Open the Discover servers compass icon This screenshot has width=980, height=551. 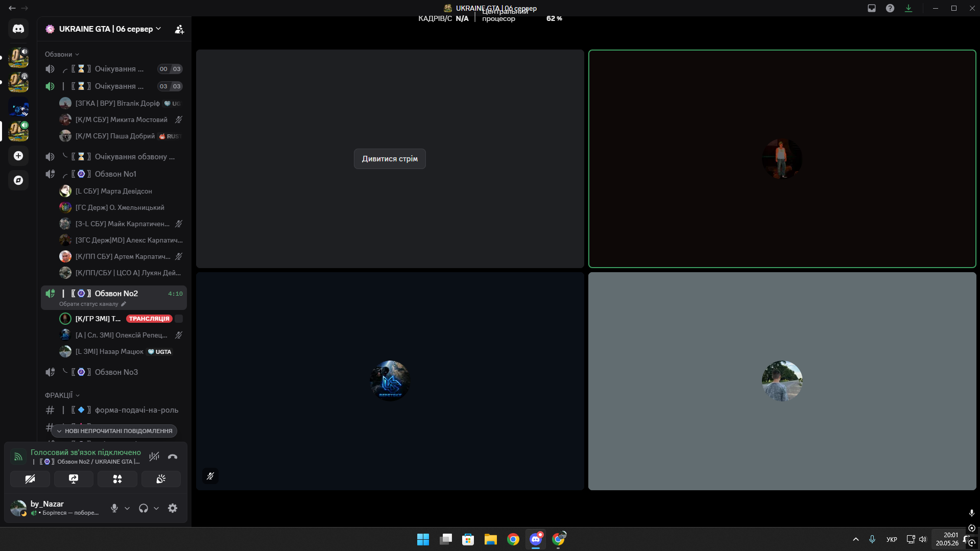click(x=18, y=180)
